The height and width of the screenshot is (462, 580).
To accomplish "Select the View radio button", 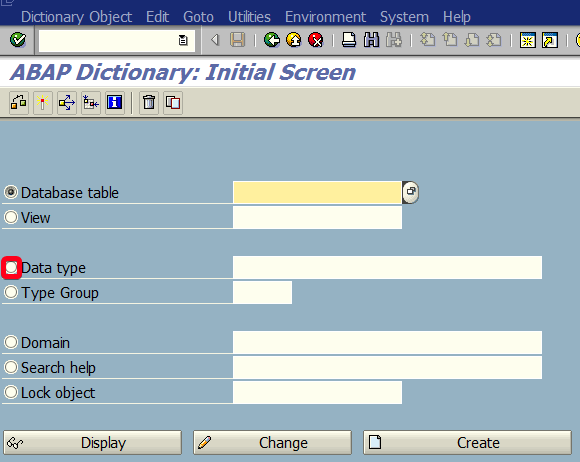I will [11, 217].
